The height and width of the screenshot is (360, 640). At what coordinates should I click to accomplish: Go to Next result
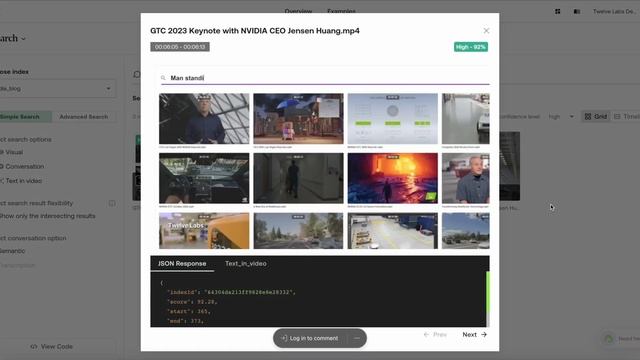coord(475,334)
